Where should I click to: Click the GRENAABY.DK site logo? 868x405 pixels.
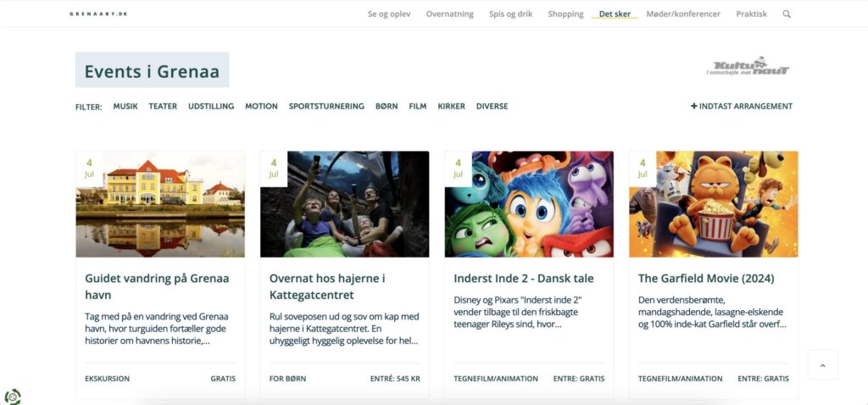(x=98, y=14)
